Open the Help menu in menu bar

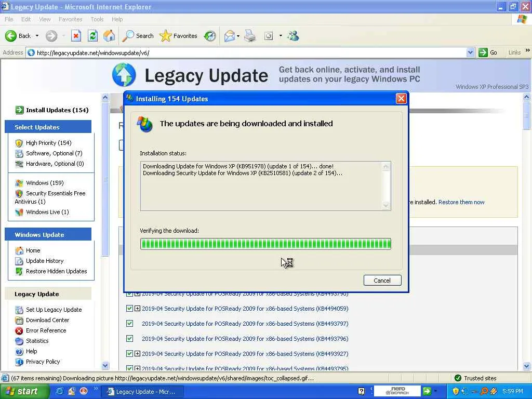(x=117, y=19)
